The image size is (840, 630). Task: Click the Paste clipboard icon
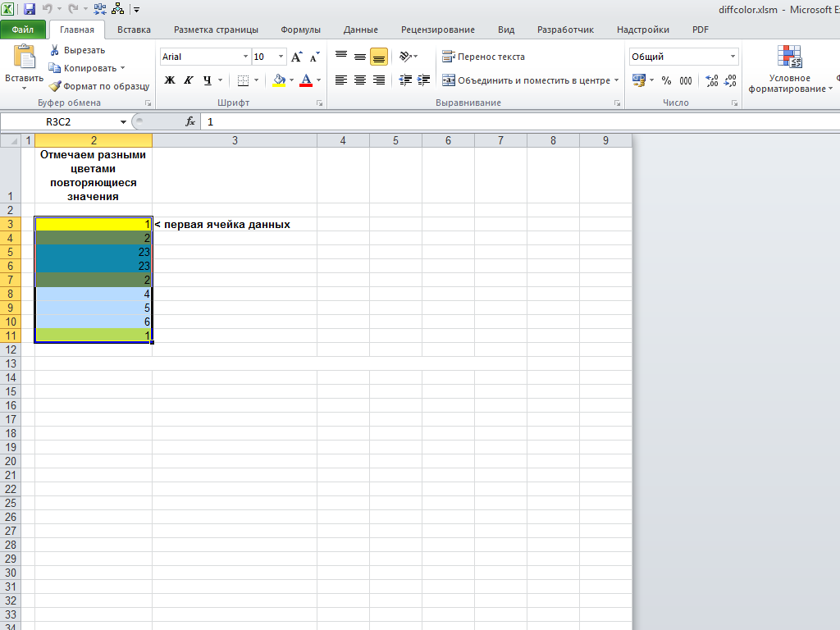click(x=24, y=58)
